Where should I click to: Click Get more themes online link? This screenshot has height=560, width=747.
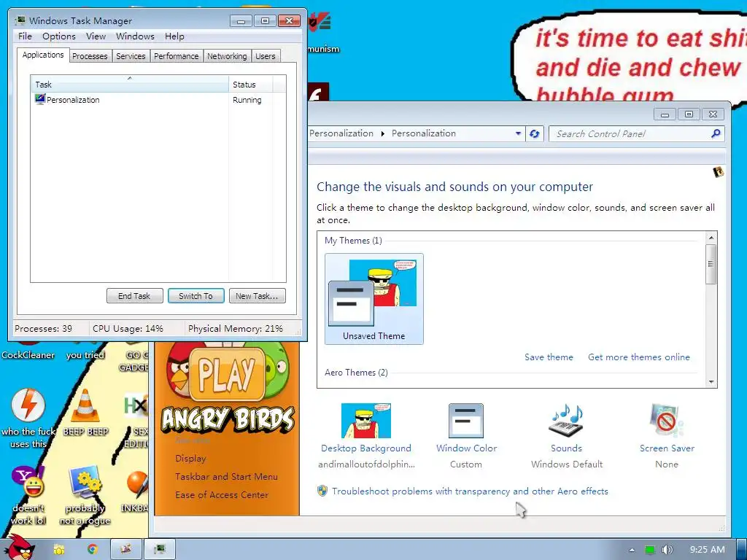(639, 357)
